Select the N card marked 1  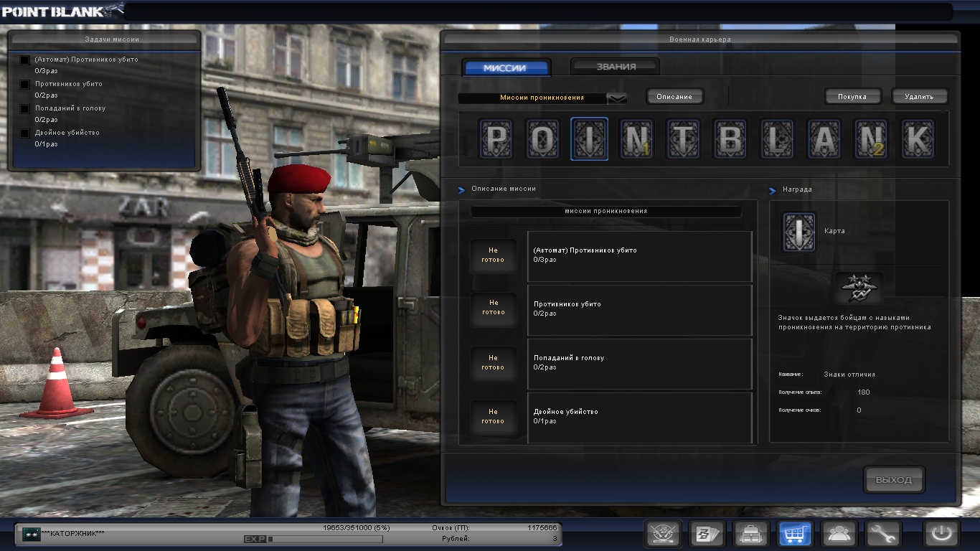636,139
